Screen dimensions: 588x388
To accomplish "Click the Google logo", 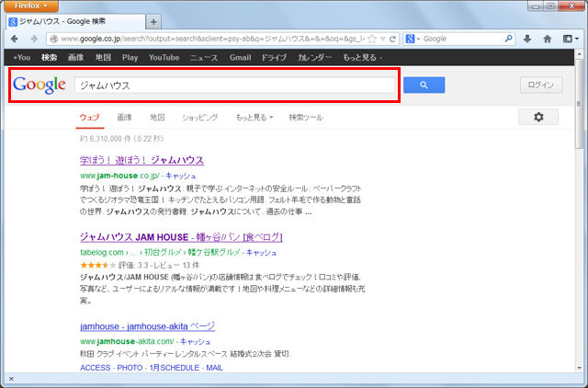I will [40, 86].
